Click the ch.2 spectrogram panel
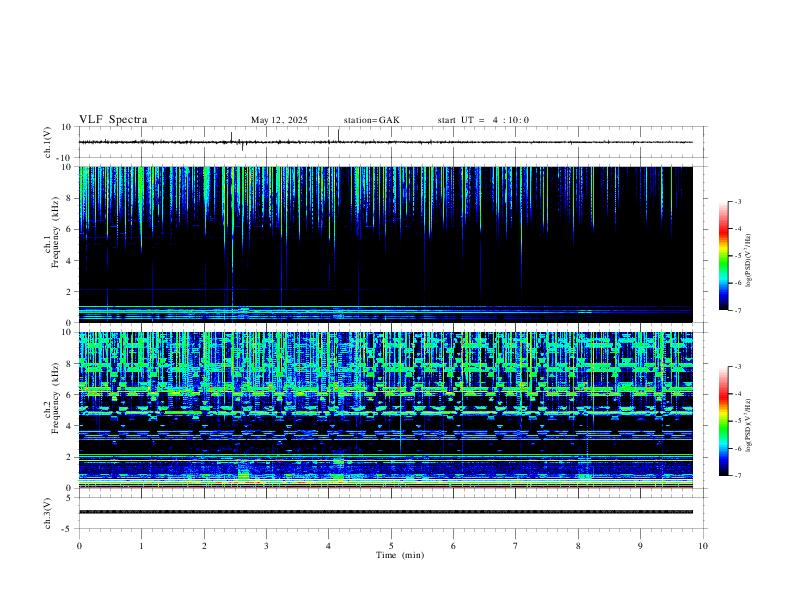Image resolution: width=792 pixels, height=612 pixels. [x=385, y=410]
